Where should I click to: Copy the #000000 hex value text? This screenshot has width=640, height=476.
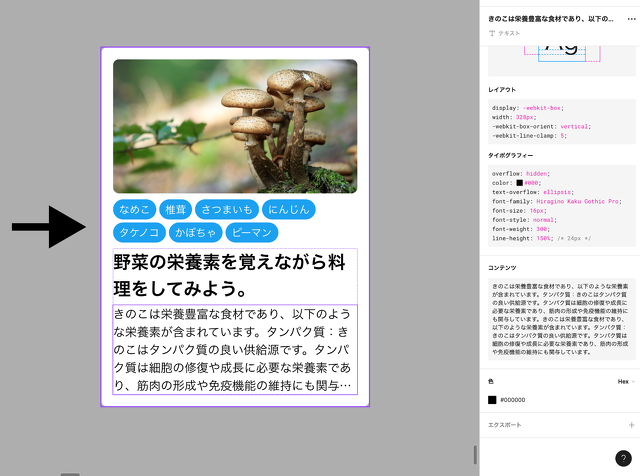click(514, 400)
